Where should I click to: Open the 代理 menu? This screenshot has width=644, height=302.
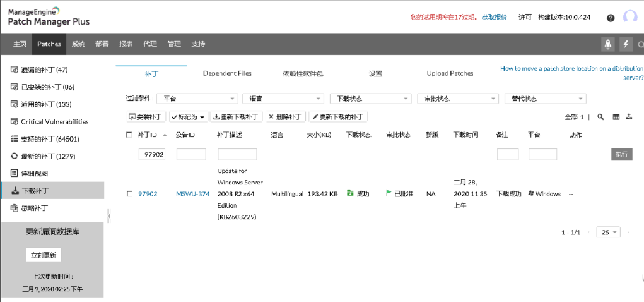pyautogui.click(x=150, y=44)
